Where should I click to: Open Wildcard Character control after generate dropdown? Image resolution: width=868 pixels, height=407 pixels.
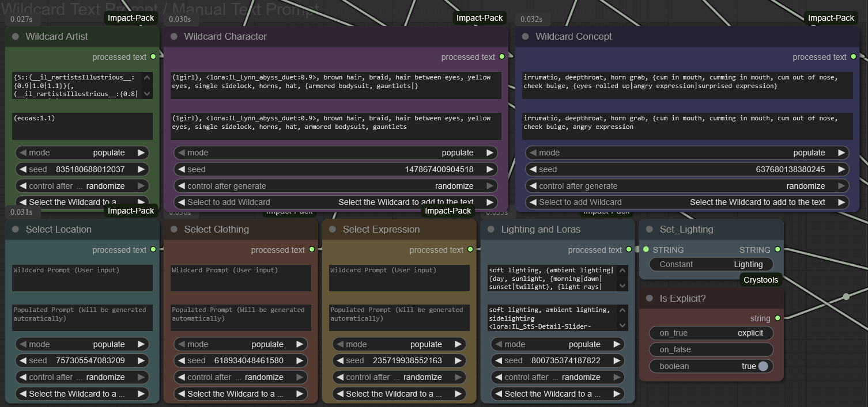click(335, 186)
